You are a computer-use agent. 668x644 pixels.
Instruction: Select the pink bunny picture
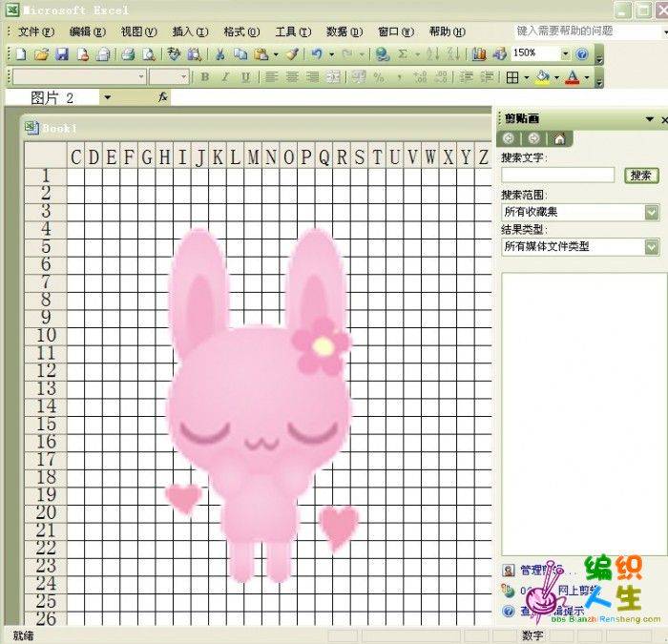pyautogui.click(x=260, y=405)
